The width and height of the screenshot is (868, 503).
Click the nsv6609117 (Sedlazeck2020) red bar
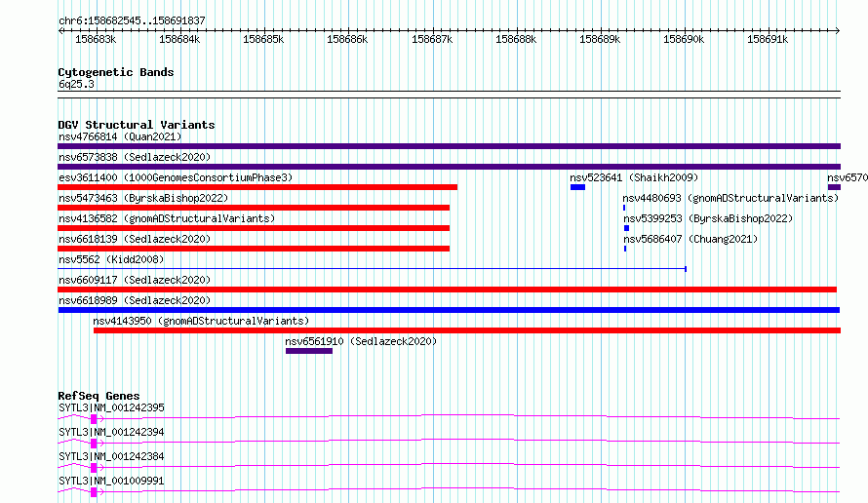(448, 290)
